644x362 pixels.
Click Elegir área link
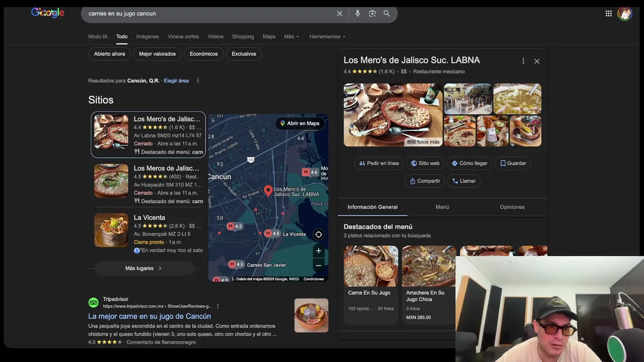point(176,80)
